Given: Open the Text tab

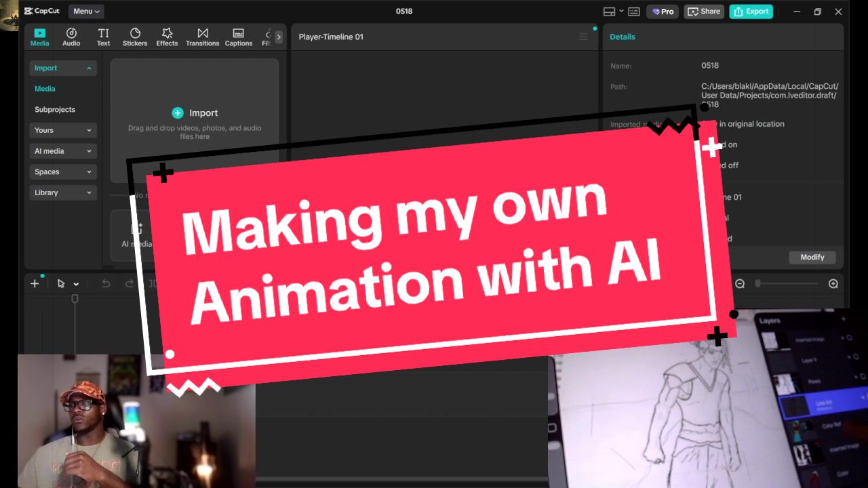Looking at the screenshot, I should pos(103,37).
